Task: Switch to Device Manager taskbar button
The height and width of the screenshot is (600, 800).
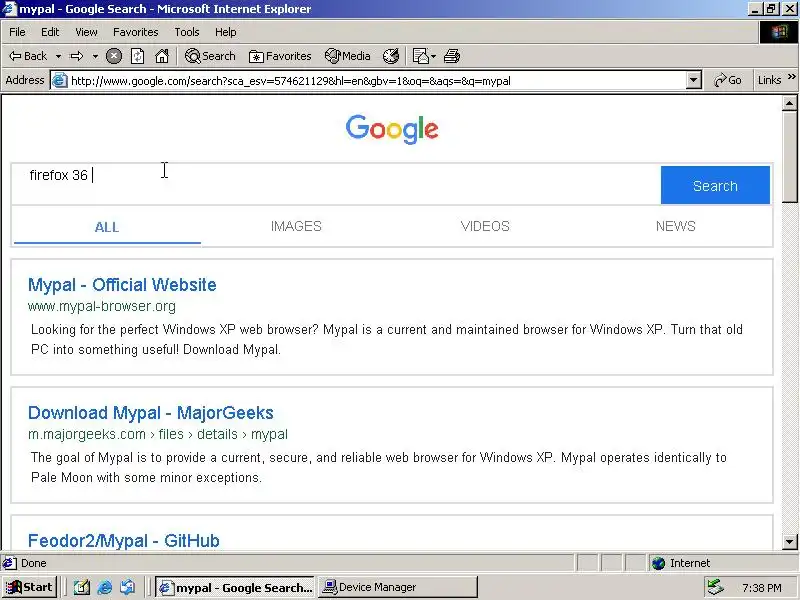Action: pyautogui.click(x=398, y=587)
